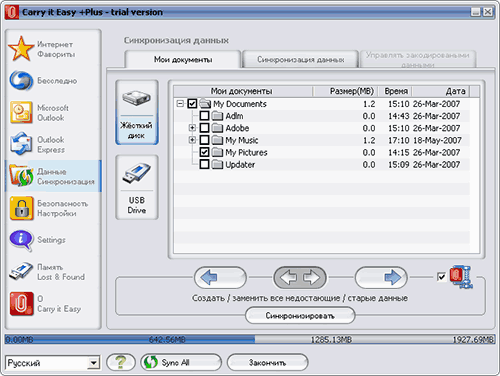Click the red compression zip icon
The width and height of the screenshot is (500, 376).
pos(461,277)
